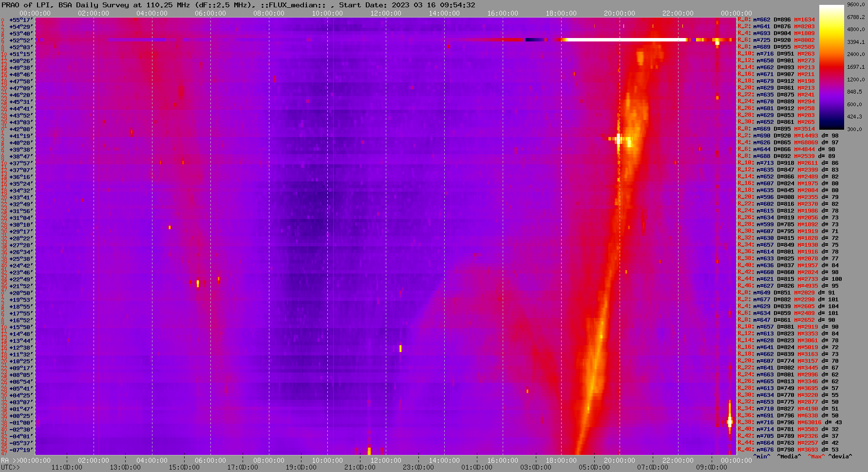Click the 424.3 color scale label
The width and height of the screenshot is (868, 472).
point(854,117)
